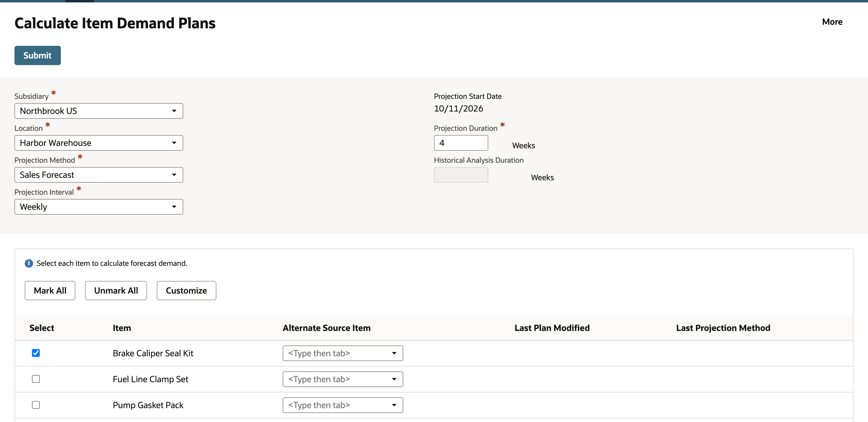Open the Projection Interval dropdown showing Weekly
Viewport: 868px width, 422px height.
click(99, 206)
